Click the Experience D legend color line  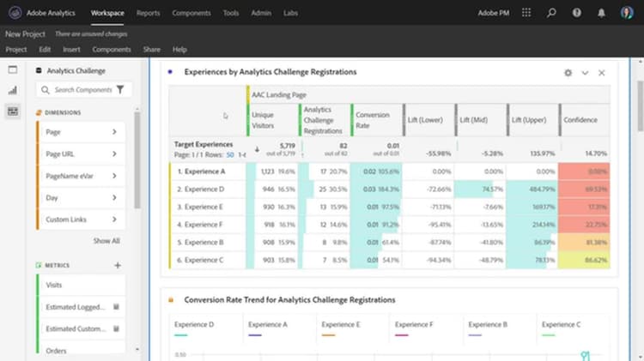tap(180, 335)
